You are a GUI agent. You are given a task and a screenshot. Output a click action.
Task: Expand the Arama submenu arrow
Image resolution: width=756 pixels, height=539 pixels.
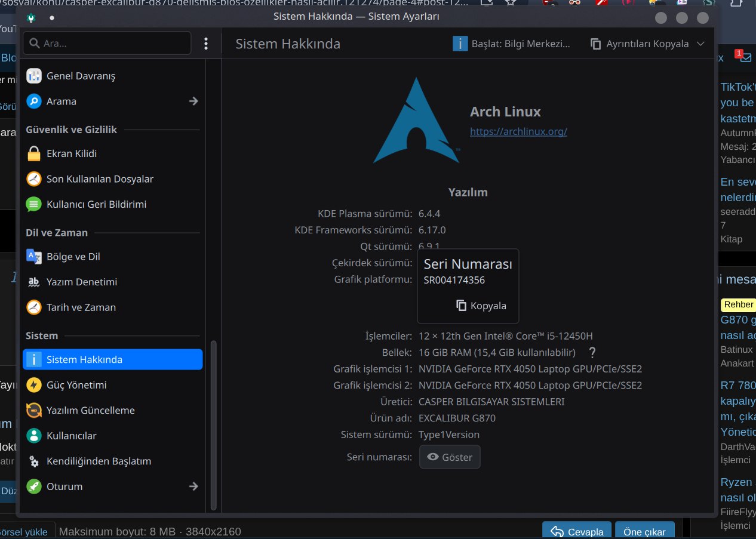pos(193,101)
